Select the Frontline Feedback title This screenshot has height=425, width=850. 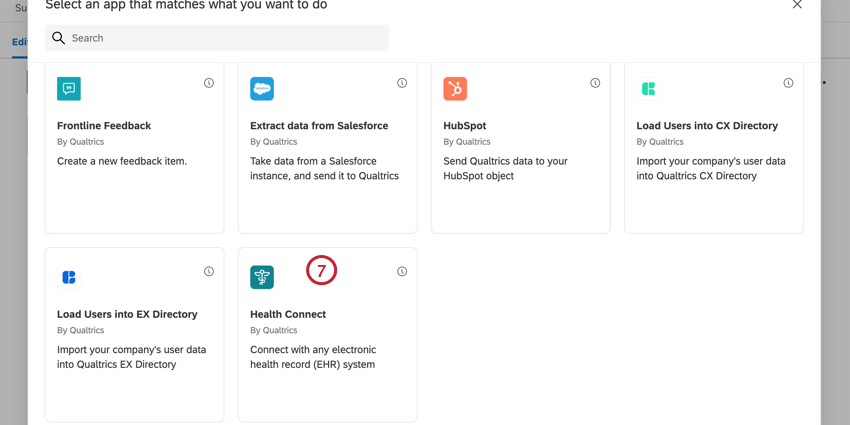tap(104, 126)
